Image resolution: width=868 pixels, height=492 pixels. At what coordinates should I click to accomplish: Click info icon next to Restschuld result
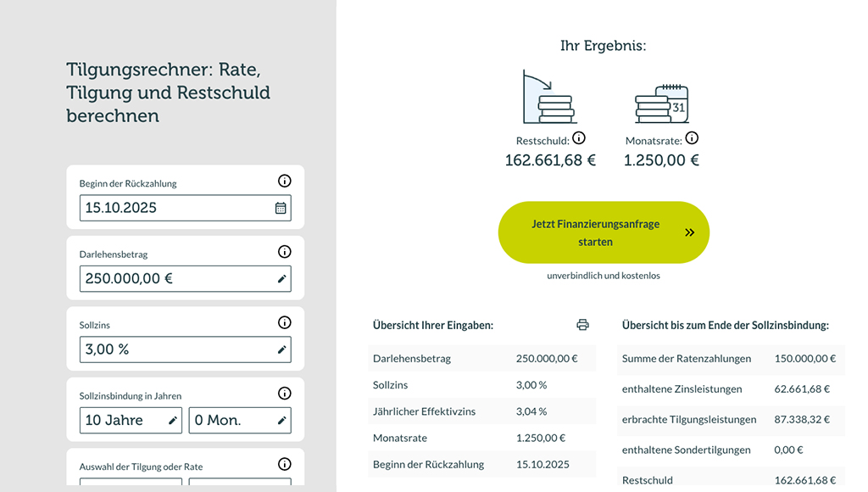pos(579,138)
